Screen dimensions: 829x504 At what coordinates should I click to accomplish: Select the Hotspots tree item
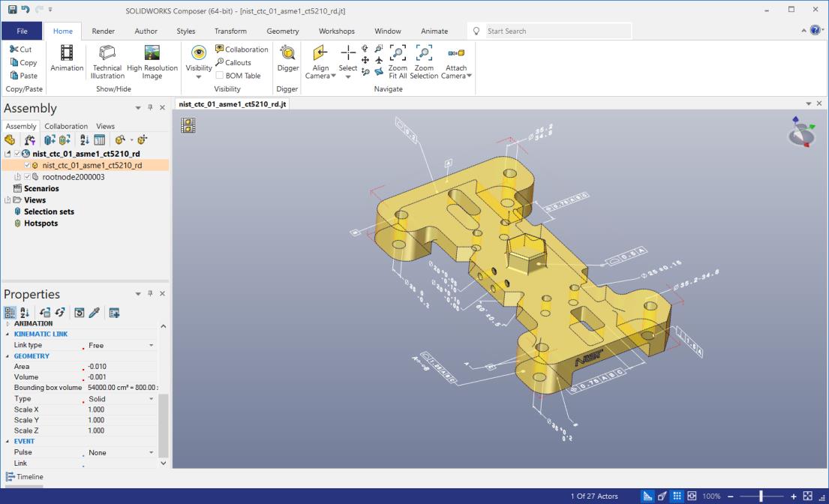point(41,223)
